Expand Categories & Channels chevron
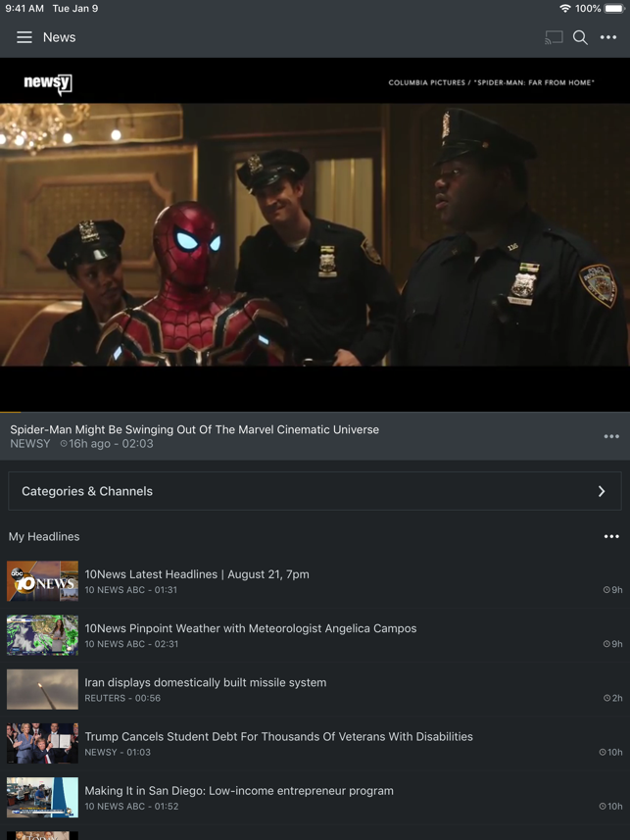 point(602,491)
